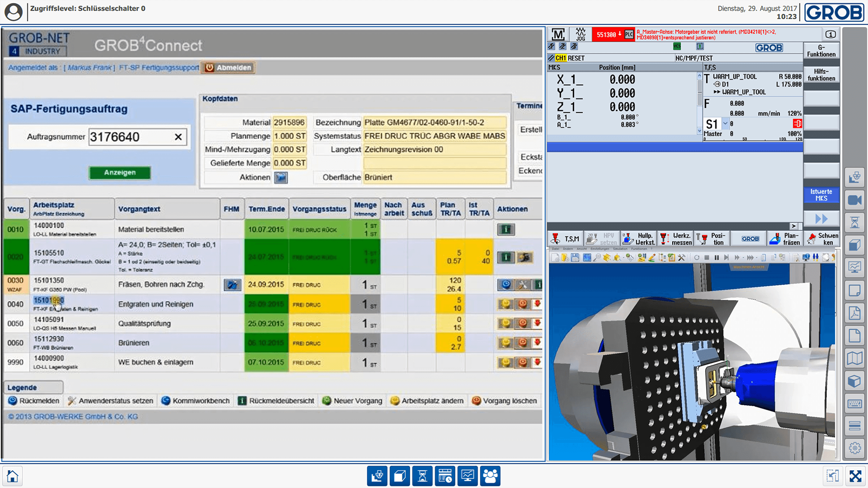The height and width of the screenshot is (488, 868).
Task: Open the monitor chart icon in bottom bar
Action: 467,476
